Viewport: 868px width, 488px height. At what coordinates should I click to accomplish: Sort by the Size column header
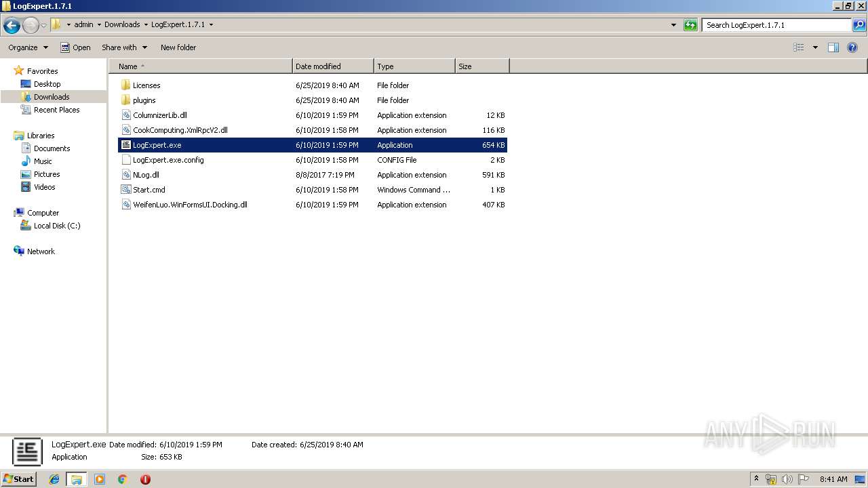coord(482,66)
